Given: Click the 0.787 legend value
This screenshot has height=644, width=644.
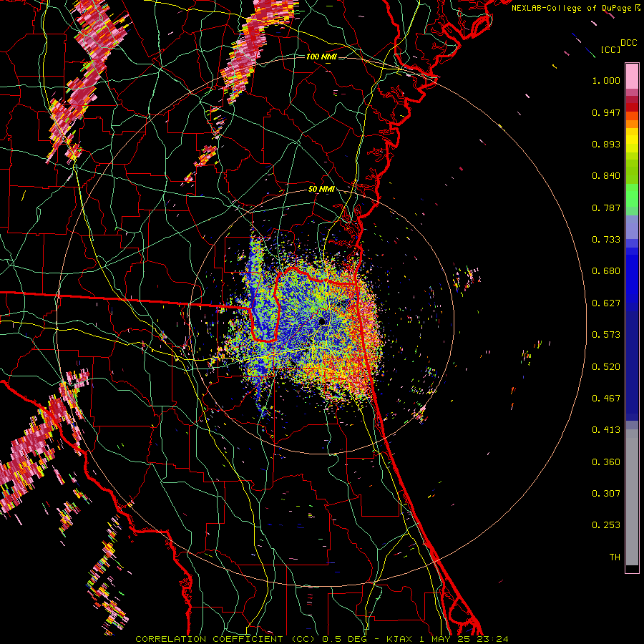Looking at the screenshot, I should coord(606,208).
